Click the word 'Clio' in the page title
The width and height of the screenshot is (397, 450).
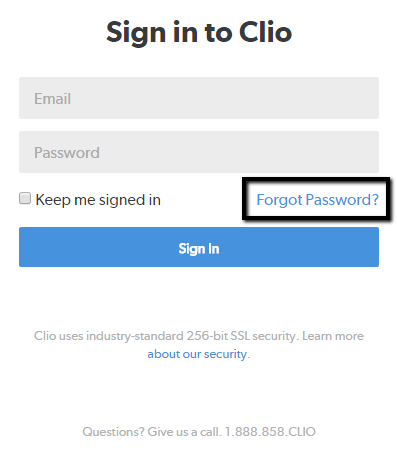(x=265, y=32)
